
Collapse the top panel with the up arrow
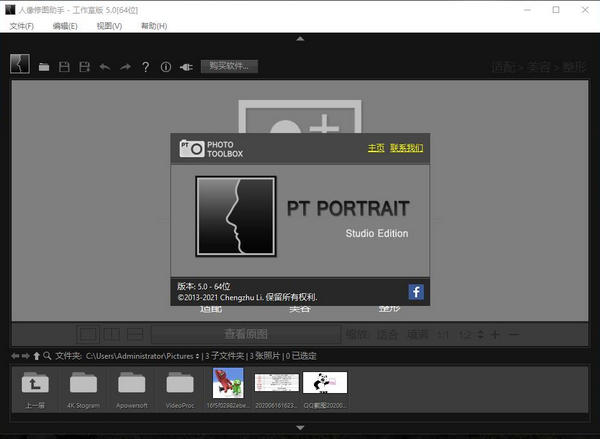pyautogui.click(x=300, y=39)
